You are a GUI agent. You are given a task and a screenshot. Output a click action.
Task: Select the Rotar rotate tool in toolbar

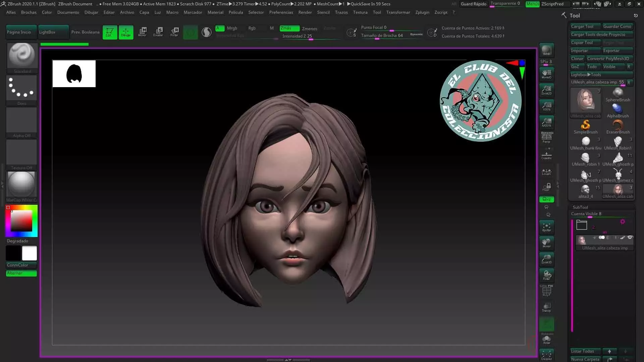(x=174, y=32)
